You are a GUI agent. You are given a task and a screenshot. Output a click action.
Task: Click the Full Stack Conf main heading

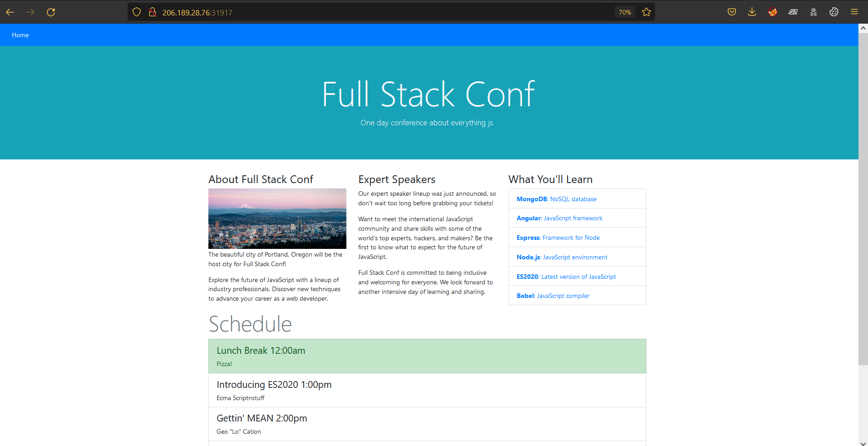(x=428, y=94)
